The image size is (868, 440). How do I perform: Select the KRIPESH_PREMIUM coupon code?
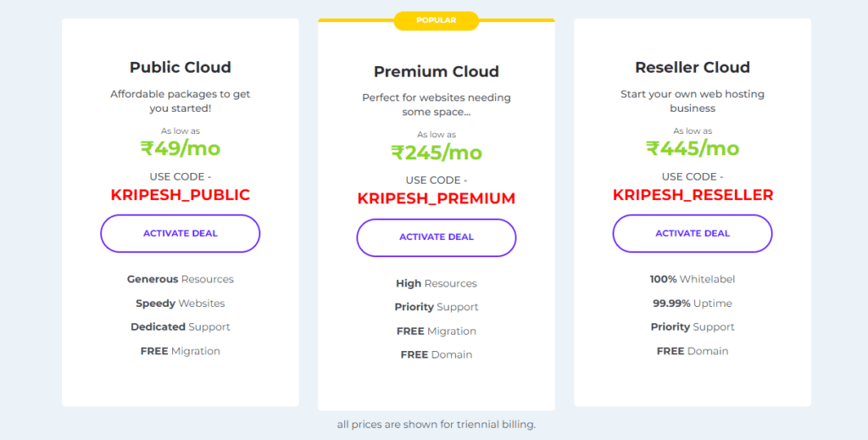point(437,198)
